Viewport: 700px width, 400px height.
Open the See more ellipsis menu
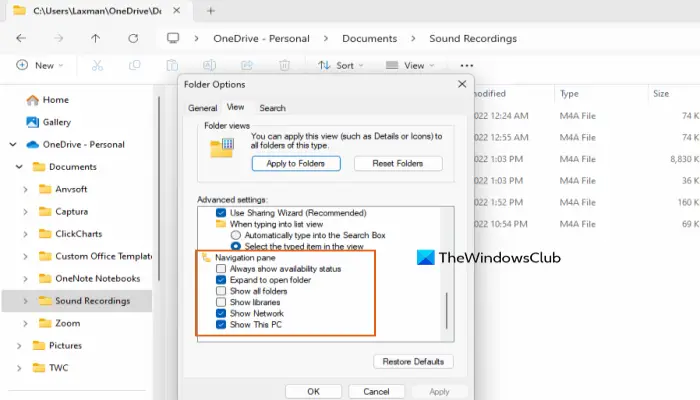(x=467, y=66)
